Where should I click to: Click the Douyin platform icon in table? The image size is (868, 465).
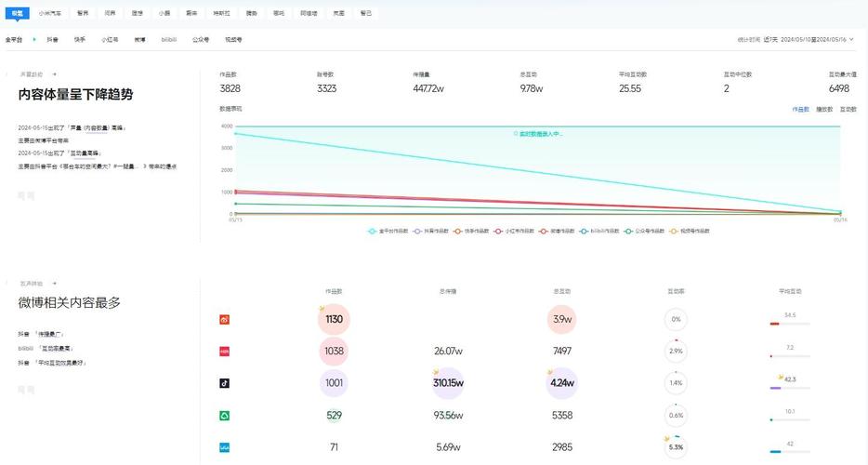tap(224, 383)
